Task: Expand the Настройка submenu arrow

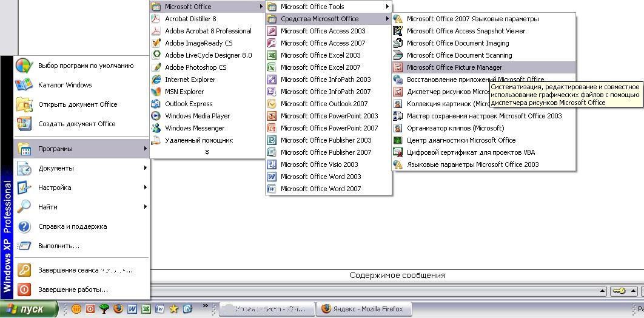Action: coord(146,188)
